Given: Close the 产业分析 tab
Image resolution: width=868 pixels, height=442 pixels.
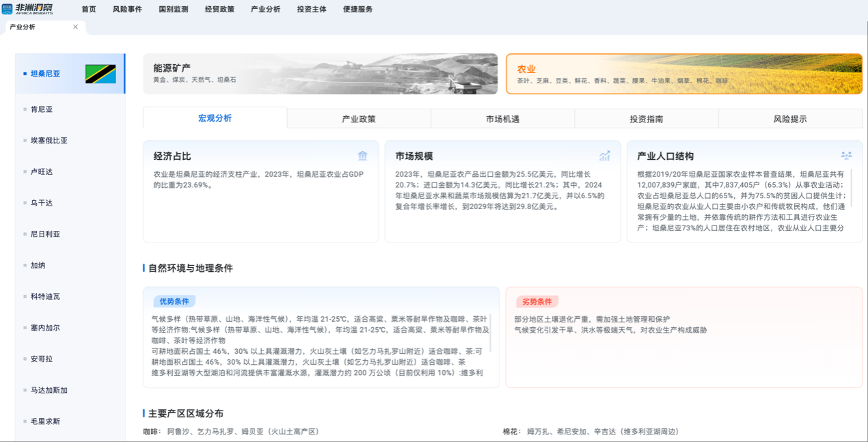Looking at the screenshot, I should click(x=75, y=27).
